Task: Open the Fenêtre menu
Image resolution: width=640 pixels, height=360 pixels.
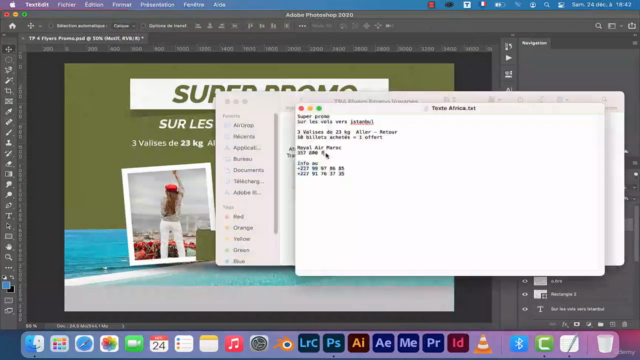Action: pyautogui.click(x=194, y=5)
